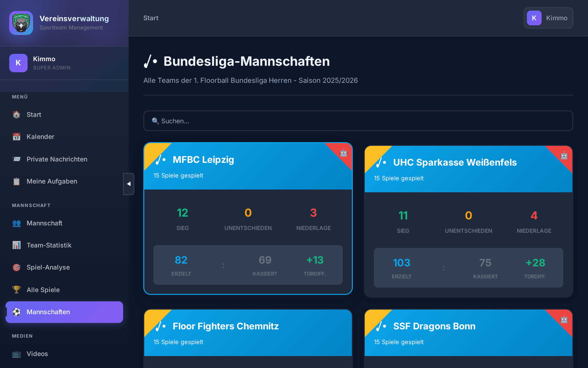Click the target icon for Spiel-Analyse
This screenshot has width=588, height=368.
pos(17,267)
